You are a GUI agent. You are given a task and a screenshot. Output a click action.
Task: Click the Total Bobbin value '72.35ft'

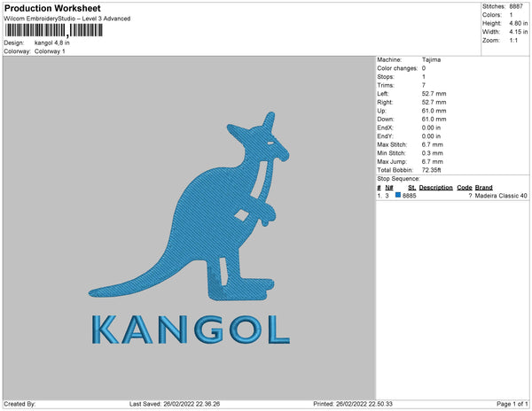click(x=431, y=170)
